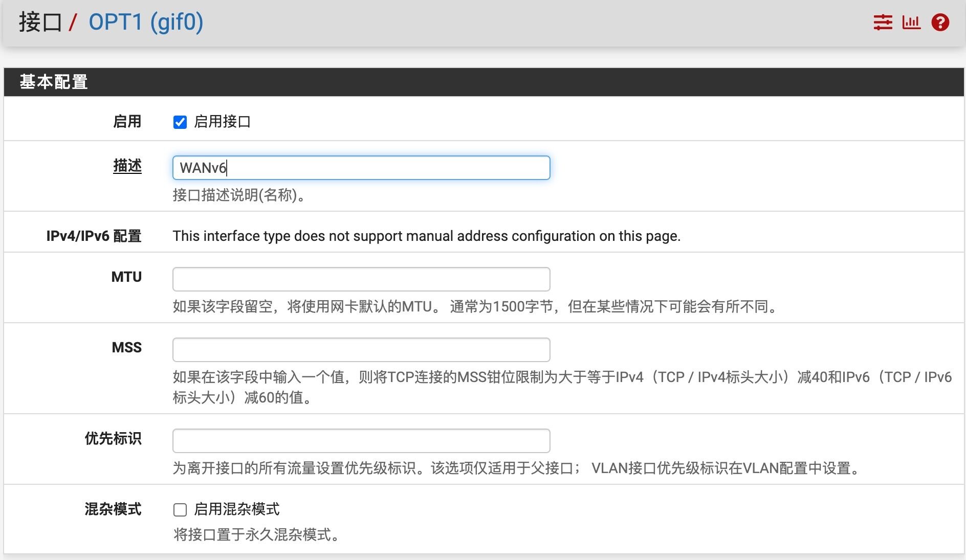The image size is (966, 560).
Task: Enable the 启用混杂模式 checkbox
Action: pyautogui.click(x=180, y=510)
